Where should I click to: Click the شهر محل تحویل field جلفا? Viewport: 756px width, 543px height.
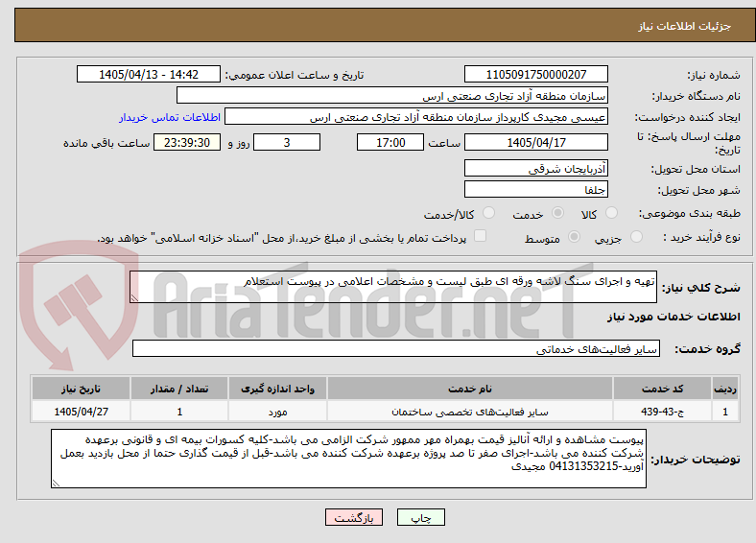click(535, 189)
